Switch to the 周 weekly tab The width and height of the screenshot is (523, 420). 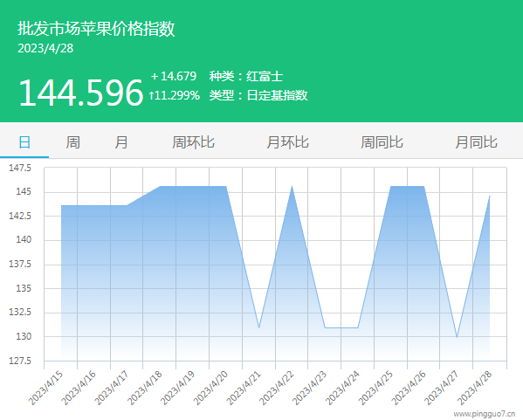[x=72, y=142]
